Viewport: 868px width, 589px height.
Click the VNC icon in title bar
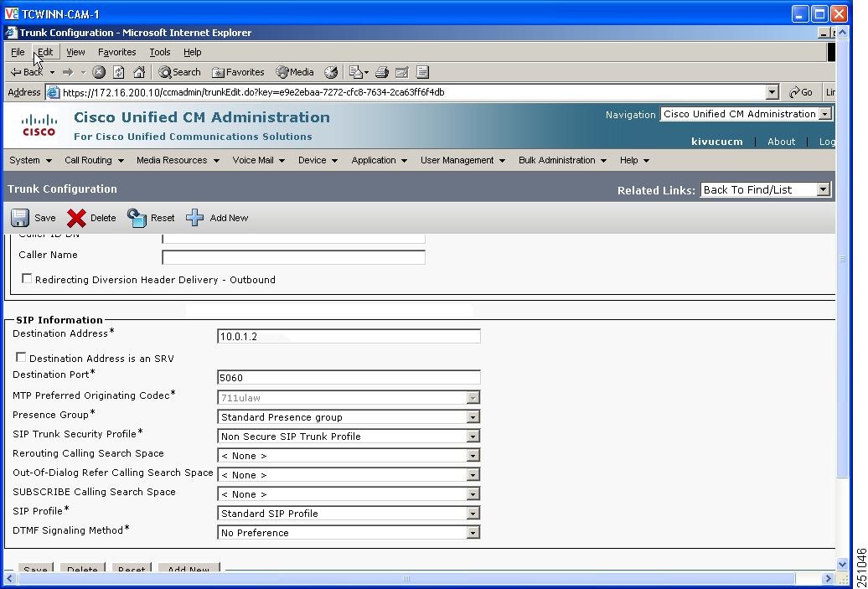[11, 14]
